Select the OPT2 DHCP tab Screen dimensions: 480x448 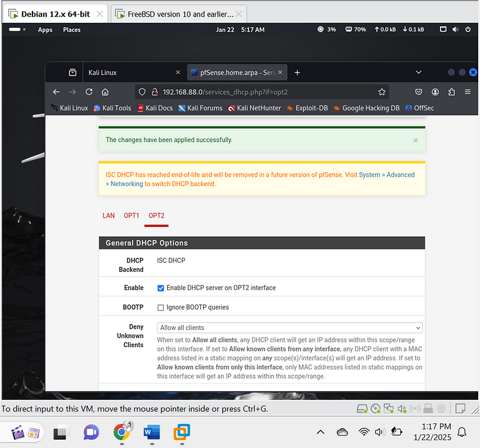click(x=157, y=215)
